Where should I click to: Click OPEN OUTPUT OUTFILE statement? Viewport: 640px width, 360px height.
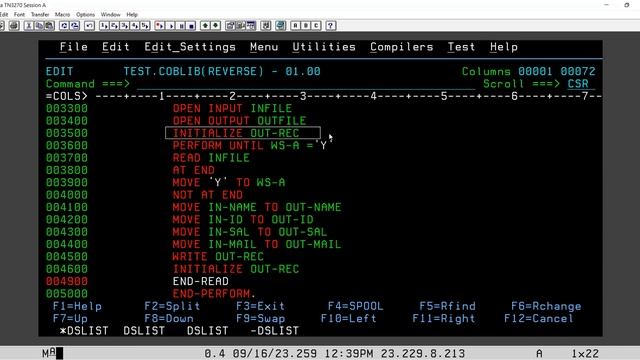tap(239, 121)
